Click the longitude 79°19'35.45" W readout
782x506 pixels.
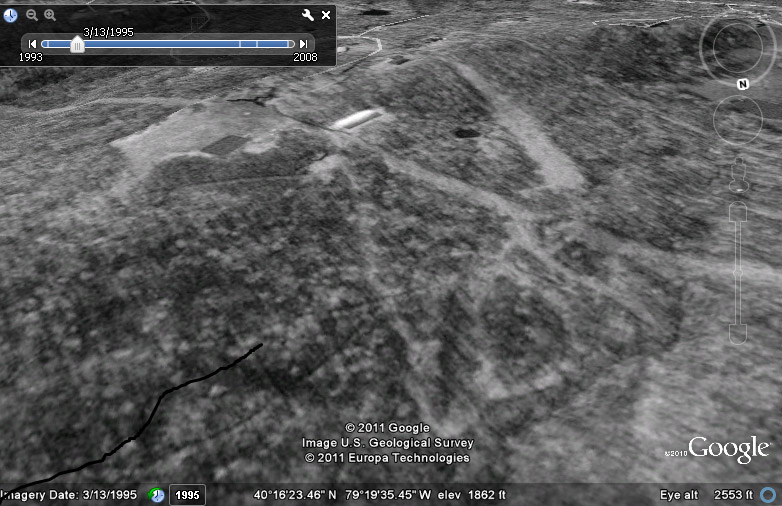click(x=388, y=495)
